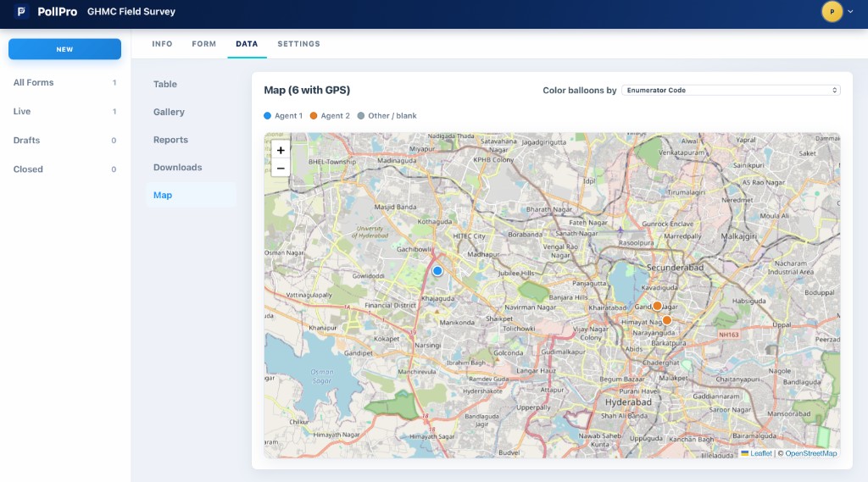Screen dimensions: 868x482
Task: Open the Leaflet attribution link
Action: click(760, 453)
